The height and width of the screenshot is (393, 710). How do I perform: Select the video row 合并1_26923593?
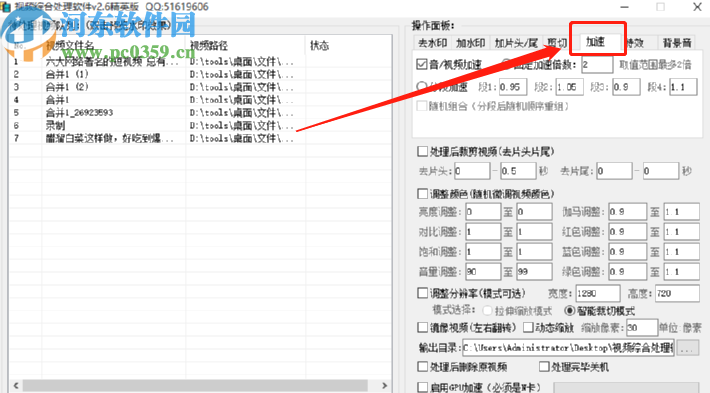pyautogui.click(x=200, y=112)
